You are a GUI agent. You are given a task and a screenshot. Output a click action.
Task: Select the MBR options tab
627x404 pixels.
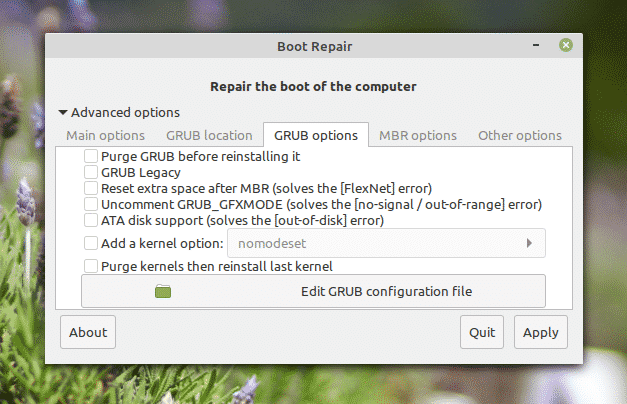pos(417,135)
